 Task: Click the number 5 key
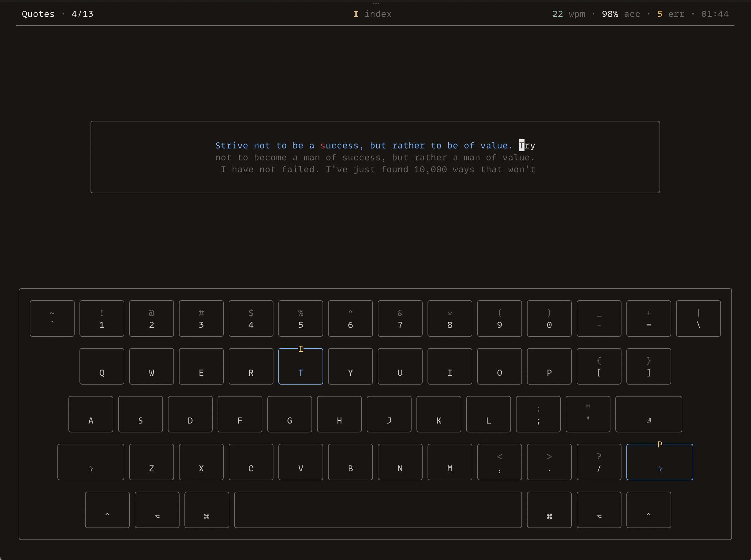click(x=300, y=318)
